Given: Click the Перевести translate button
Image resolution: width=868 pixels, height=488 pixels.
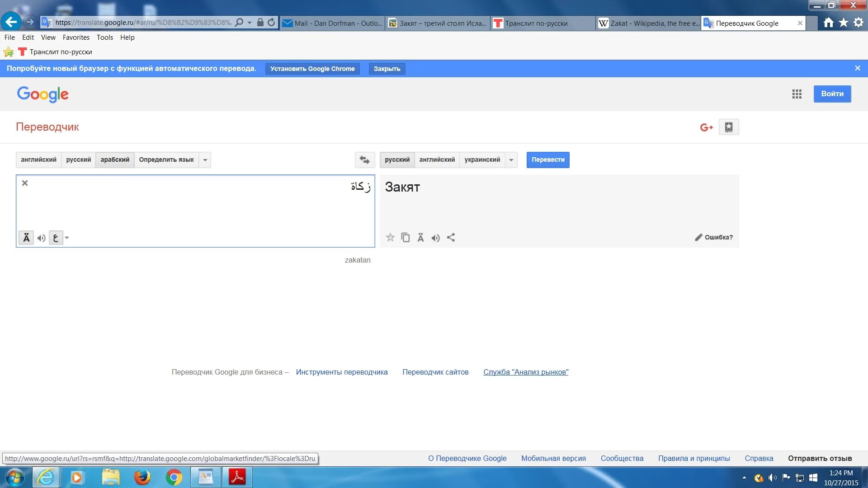Looking at the screenshot, I should [547, 160].
